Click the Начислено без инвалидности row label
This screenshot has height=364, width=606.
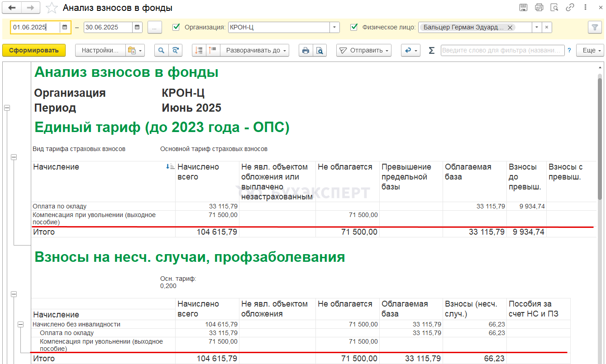pyautogui.click(x=76, y=324)
